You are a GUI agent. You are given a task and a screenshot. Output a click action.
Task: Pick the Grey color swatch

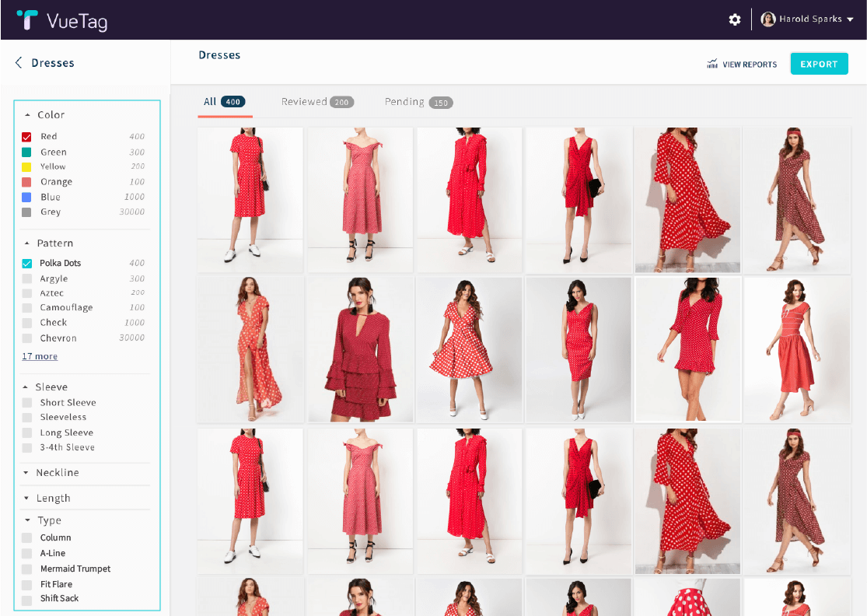pos(26,212)
